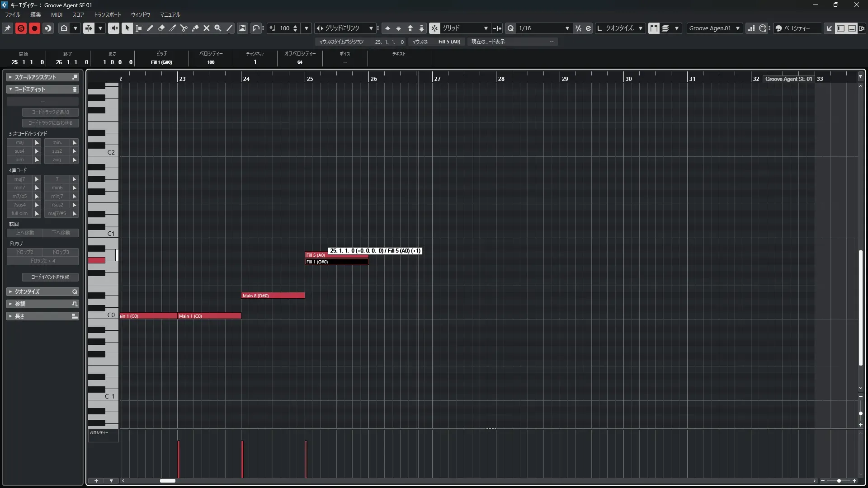
Task: Select the Split scissors tool
Action: pos(184,28)
